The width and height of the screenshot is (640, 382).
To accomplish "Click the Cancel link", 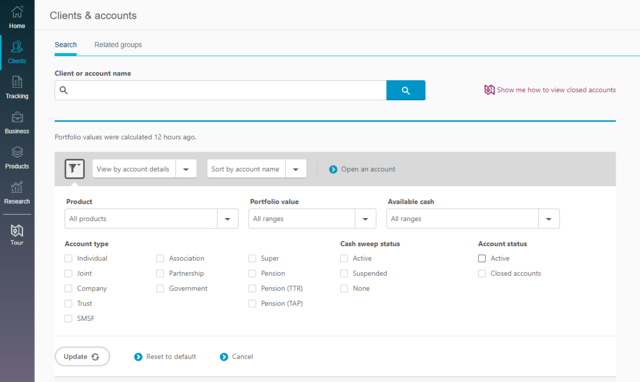I will click(x=242, y=357).
